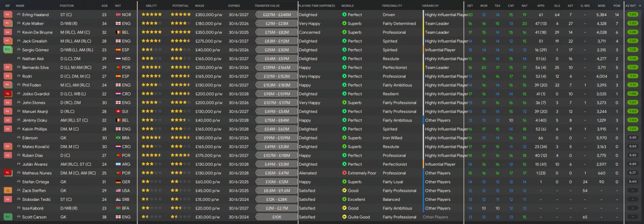Click the player info icon beside Ederson
The image size is (644, 224).
coord(19,138)
